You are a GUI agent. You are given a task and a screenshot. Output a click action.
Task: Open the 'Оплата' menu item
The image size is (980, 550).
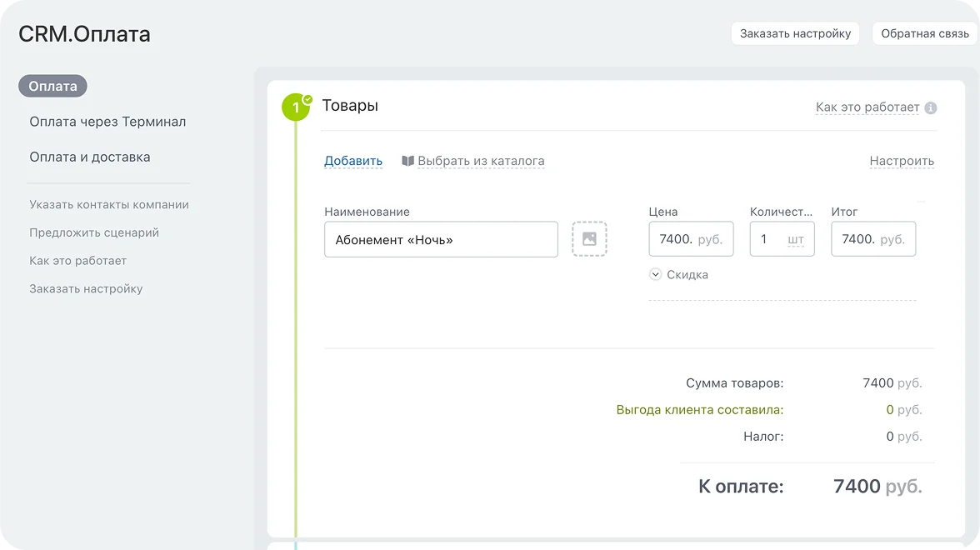pos(52,87)
